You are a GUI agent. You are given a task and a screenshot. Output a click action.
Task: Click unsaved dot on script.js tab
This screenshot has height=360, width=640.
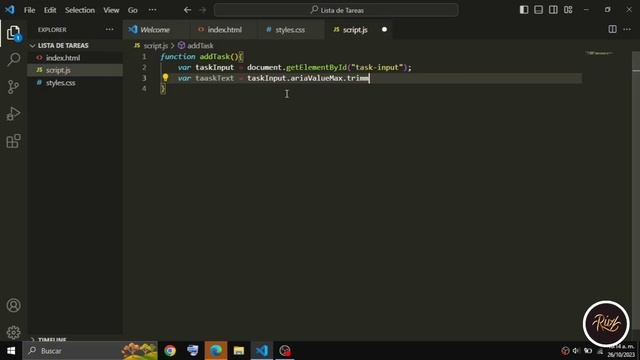click(384, 29)
